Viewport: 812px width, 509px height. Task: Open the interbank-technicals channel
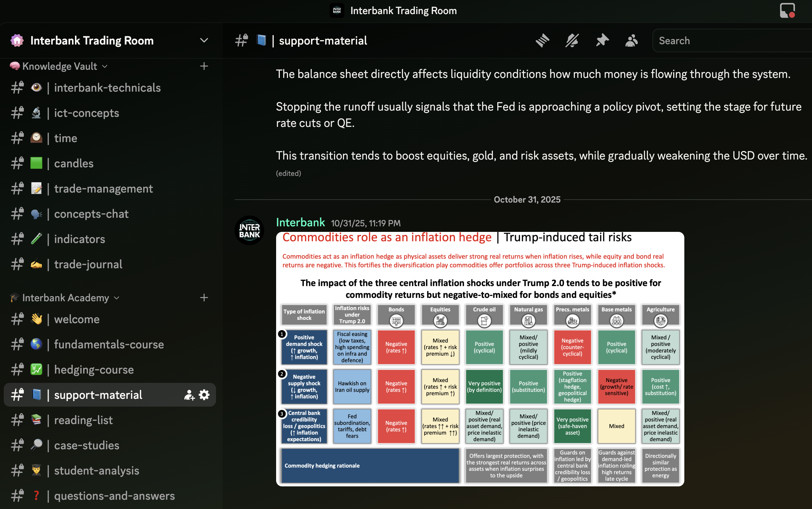point(107,88)
